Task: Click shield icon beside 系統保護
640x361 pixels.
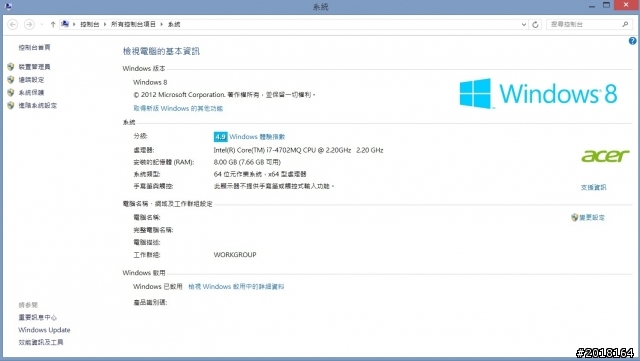Action: click(11, 92)
